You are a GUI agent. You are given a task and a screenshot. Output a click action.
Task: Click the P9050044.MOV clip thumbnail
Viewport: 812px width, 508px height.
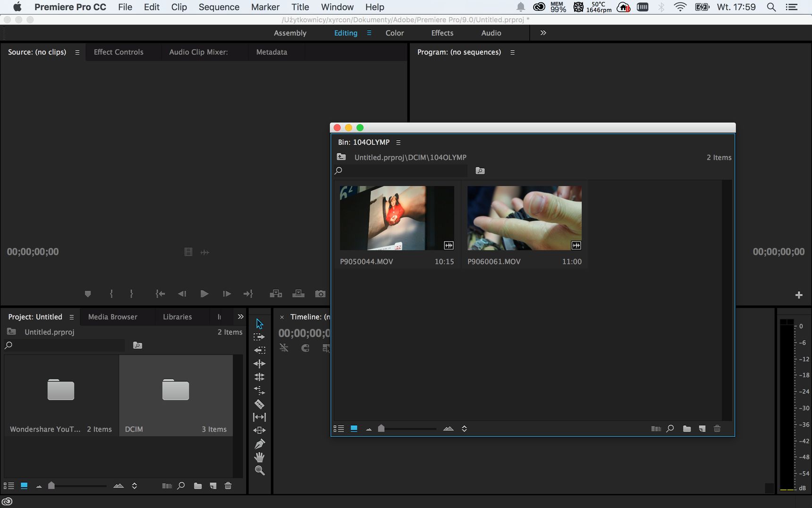pyautogui.click(x=397, y=218)
